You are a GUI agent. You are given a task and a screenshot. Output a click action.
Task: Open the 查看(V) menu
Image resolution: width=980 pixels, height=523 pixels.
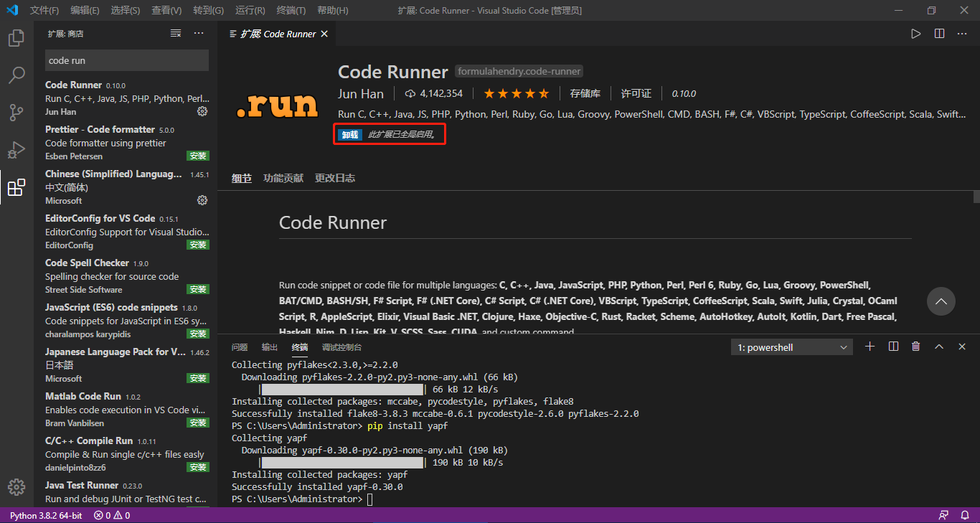166,10
